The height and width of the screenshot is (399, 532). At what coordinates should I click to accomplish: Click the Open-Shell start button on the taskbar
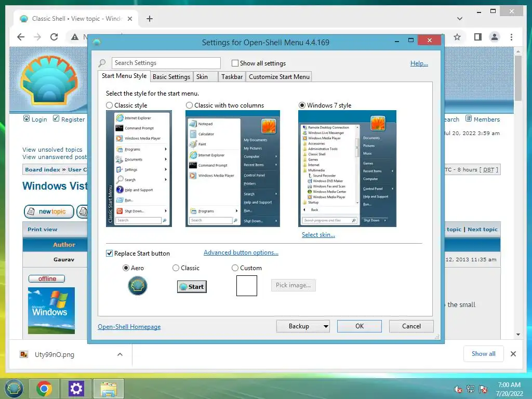click(x=14, y=389)
